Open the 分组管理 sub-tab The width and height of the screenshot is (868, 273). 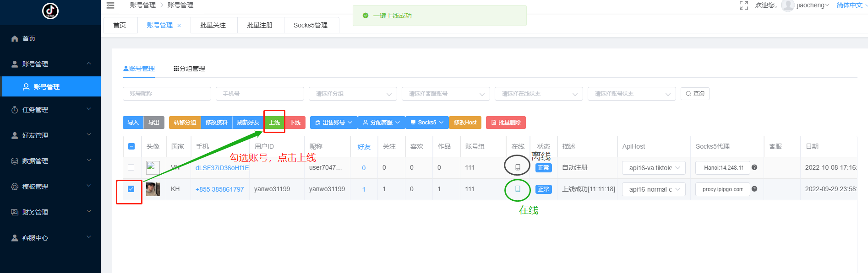click(189, 69)
